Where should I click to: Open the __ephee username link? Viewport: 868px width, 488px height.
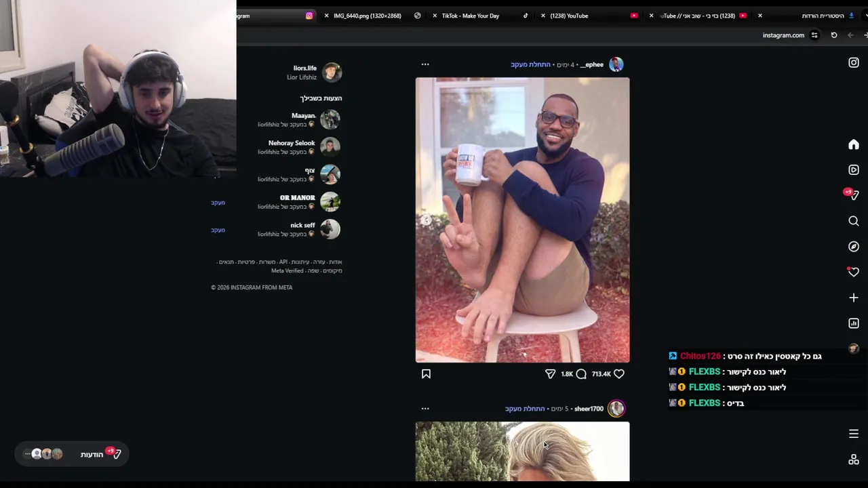591,64
